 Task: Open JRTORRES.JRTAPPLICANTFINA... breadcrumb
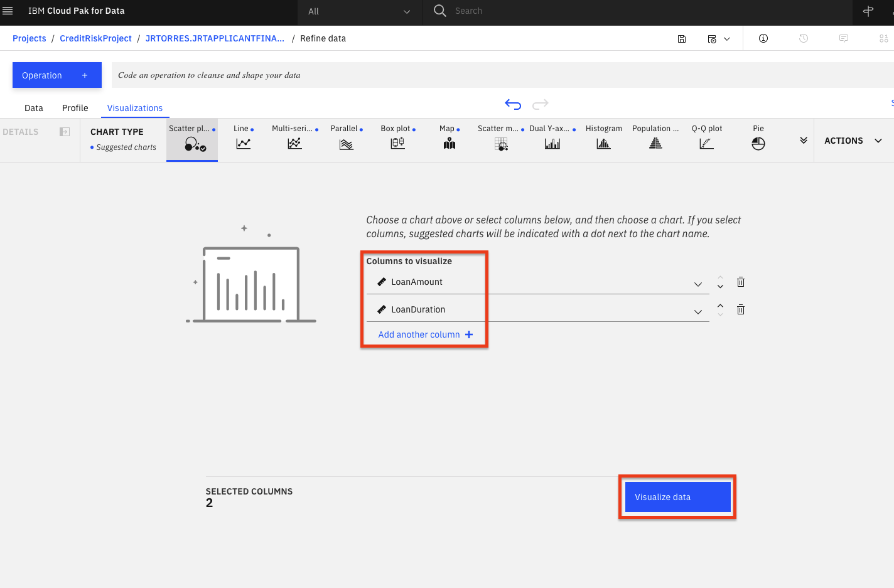(215, 38)
